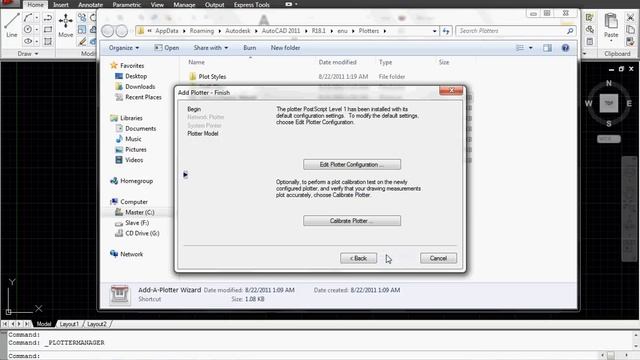This screenshot has height=360, width=640.
Task: Select CD Drive (G:) in navigation pane
Action: click(x=142, y=233)
